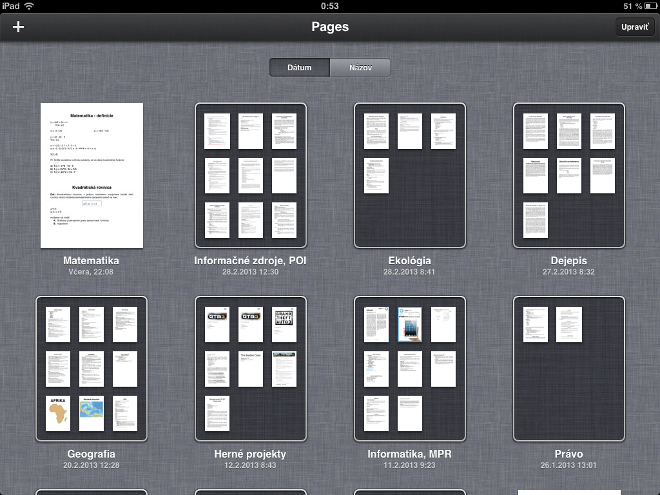Tap the Wi-Fi status icon
Screen dimensions: 660x495
pos(29,6)
